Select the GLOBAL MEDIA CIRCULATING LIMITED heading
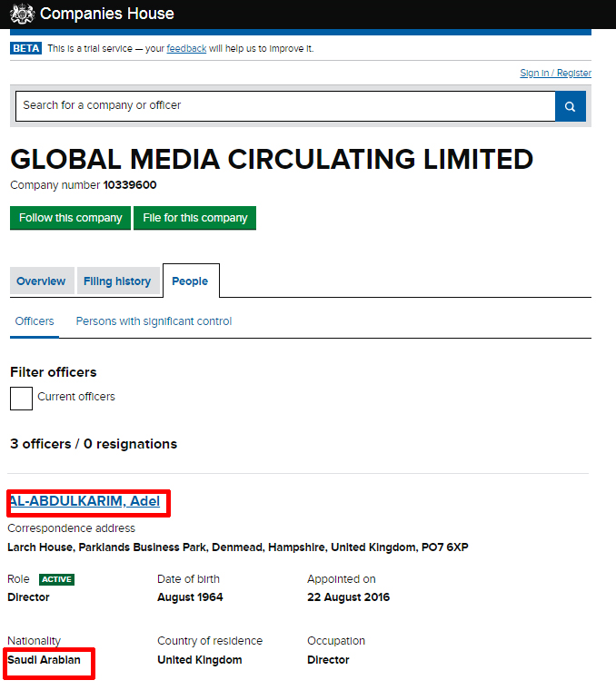616x700 pixels. (272, 160)
